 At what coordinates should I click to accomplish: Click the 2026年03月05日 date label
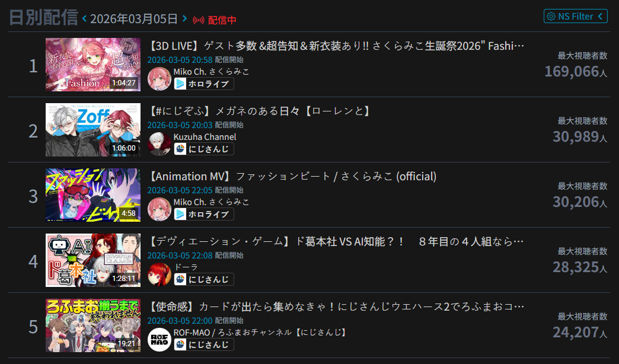[x=134, y=18]
